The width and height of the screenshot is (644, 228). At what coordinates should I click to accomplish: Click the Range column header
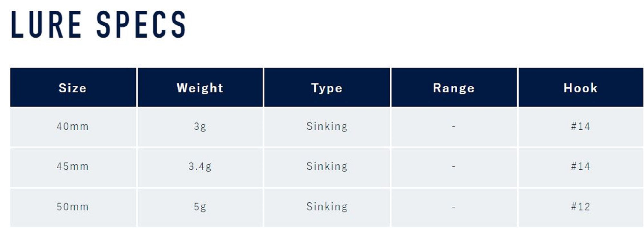coord(454,88)
